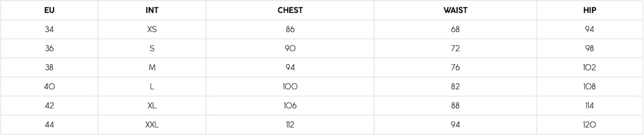Click chest value 86
This screenshot has height=136, width=644.
pos(290,29)
